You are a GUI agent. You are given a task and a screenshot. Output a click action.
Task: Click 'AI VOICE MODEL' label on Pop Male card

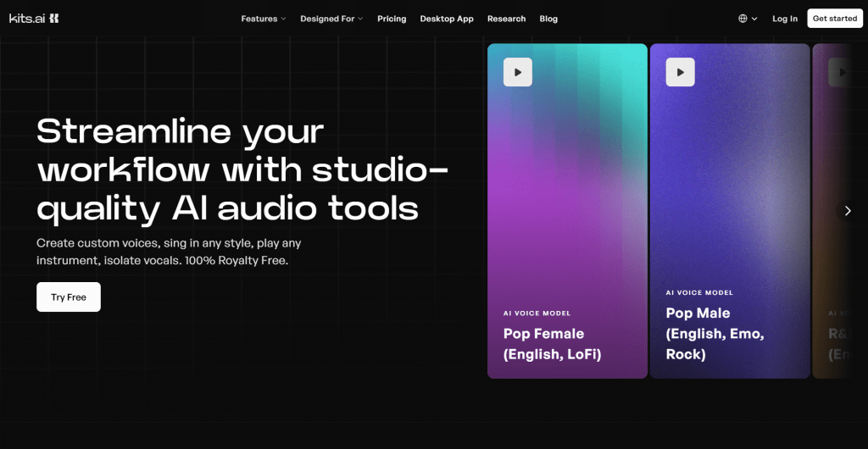699,292
